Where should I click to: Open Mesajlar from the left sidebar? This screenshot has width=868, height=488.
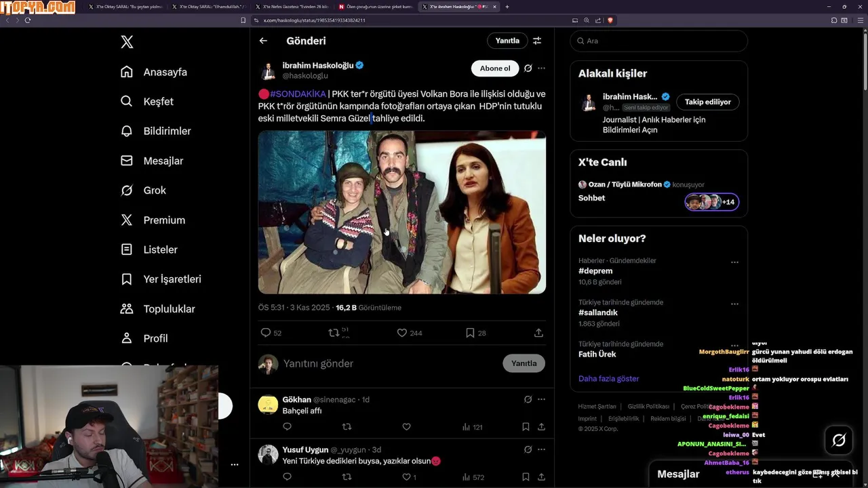[152, 161]
